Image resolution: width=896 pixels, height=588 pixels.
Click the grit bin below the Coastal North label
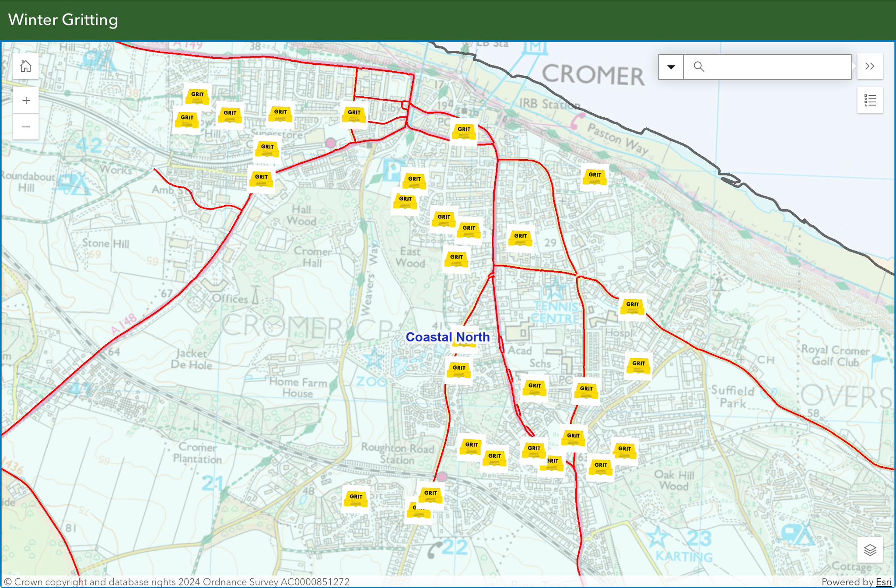[459, 370]
